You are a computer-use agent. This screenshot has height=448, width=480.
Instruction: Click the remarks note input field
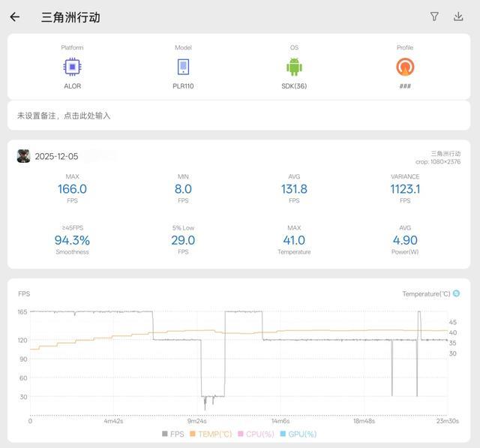point(240,116)
